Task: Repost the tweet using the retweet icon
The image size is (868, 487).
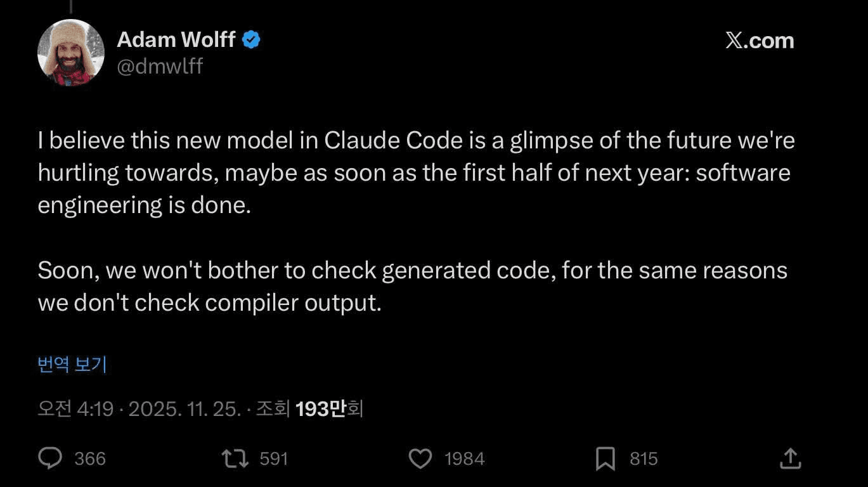Action: coord(235,458)
